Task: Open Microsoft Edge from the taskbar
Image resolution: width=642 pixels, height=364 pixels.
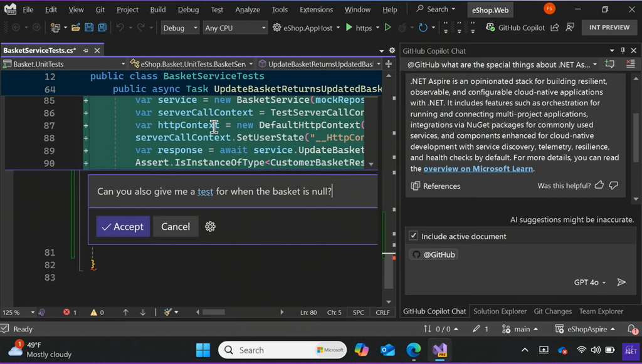Action: (413, 350)
